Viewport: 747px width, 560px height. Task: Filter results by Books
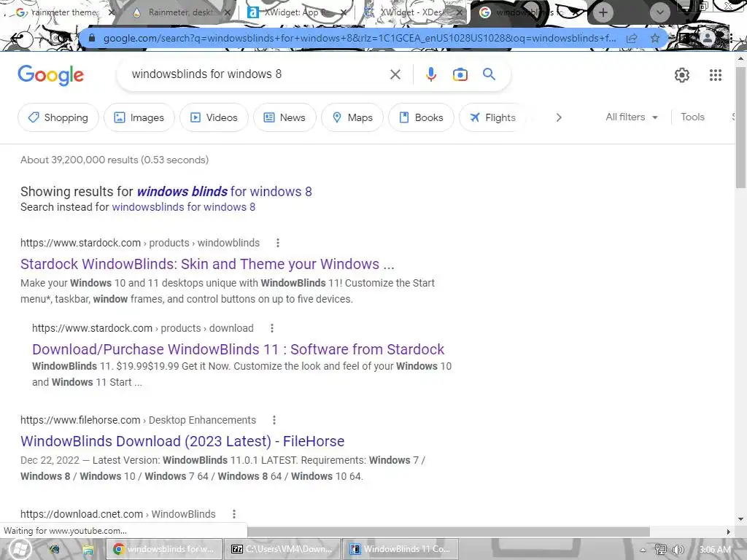[x=421, y=117]
